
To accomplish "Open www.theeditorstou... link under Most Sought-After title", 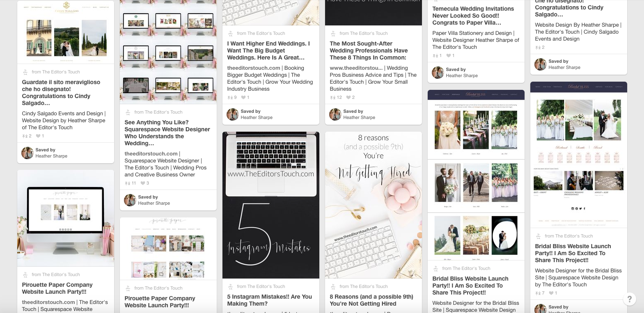I will (356, 68).
